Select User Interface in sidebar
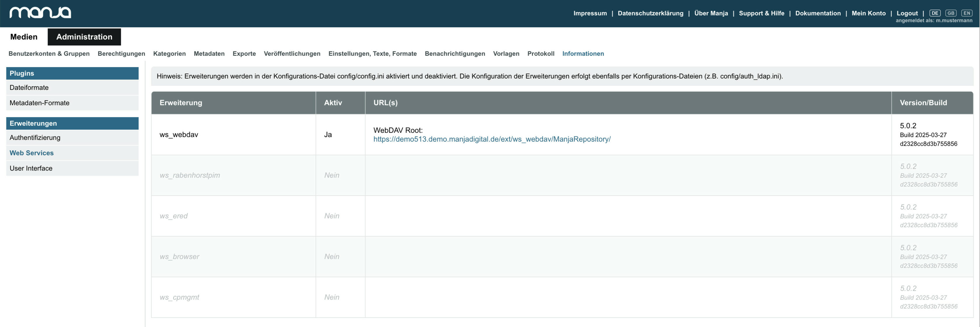Viewport: 980px width, 327px height. coord(72,168)
